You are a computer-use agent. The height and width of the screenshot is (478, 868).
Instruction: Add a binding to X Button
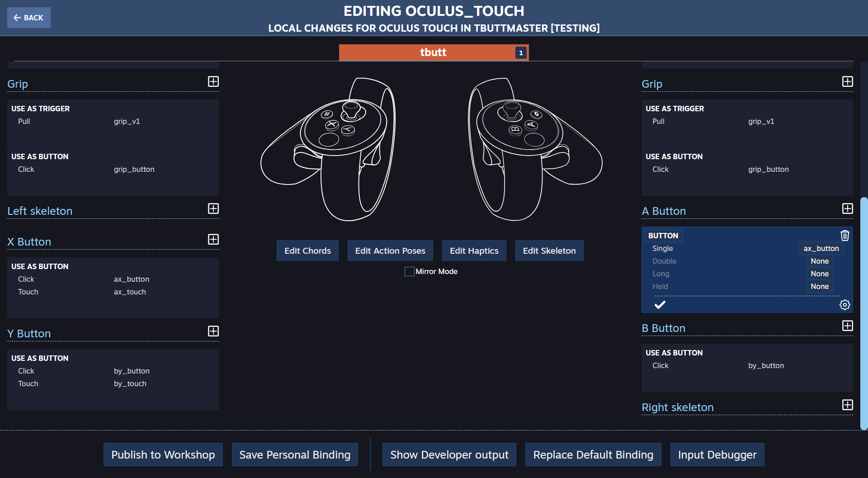tap(213, 239)
